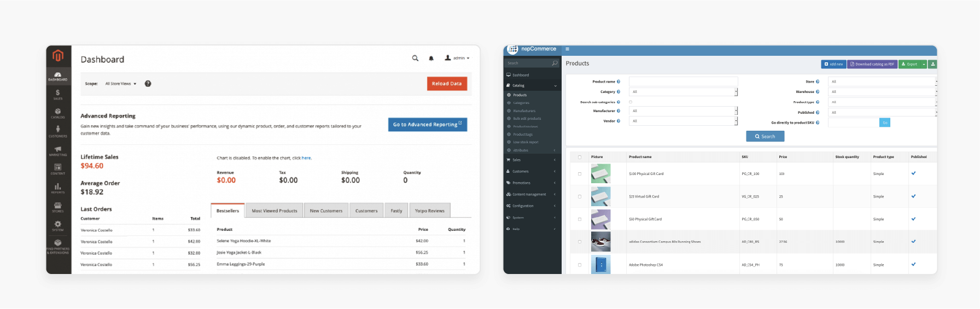Open the All Store Views scope dropdown
The image size is (980, 309).
coord(121,84)
